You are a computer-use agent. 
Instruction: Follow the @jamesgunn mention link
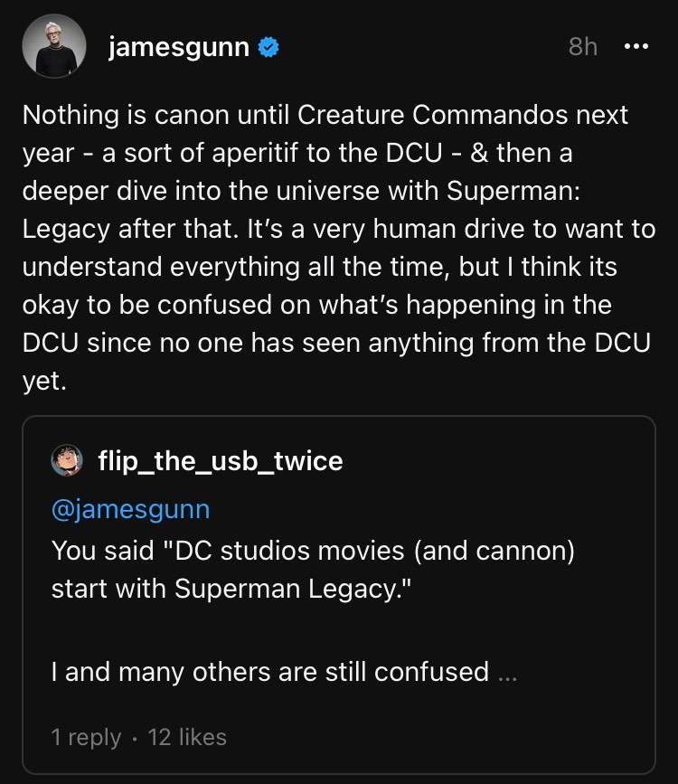tap(130, 509)
